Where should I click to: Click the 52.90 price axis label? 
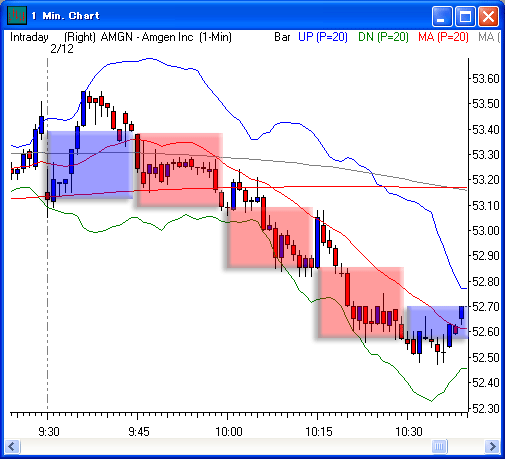[486, 256]
